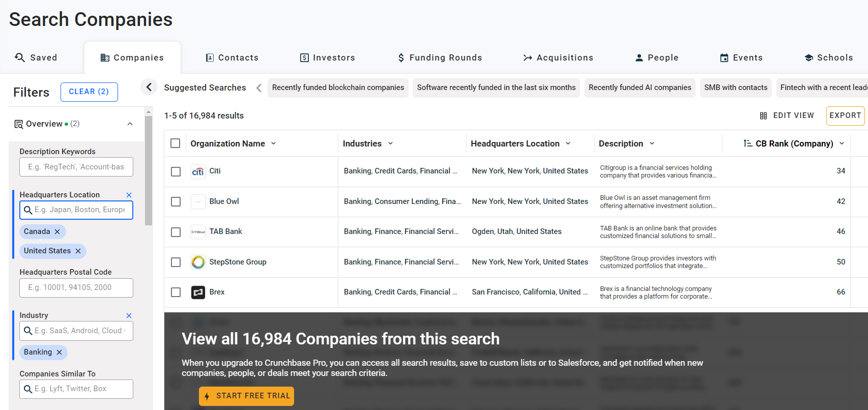868x410 pixels.
Task: Focus the Description Keywords input
Action: (x=76, y=167)
